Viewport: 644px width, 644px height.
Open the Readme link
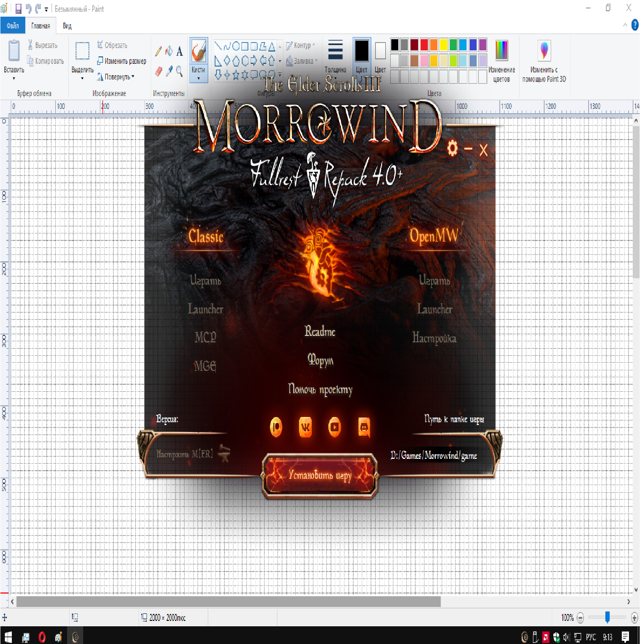[x=320, y=332]
